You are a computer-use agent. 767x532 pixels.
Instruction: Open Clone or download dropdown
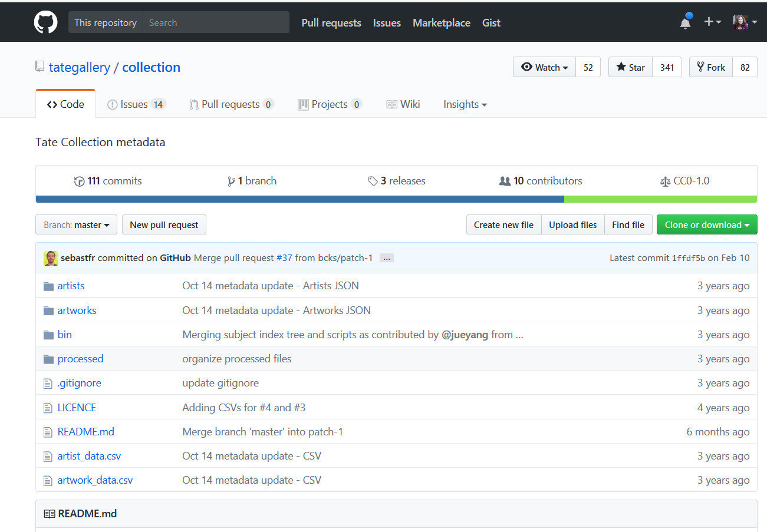point(707,224)
